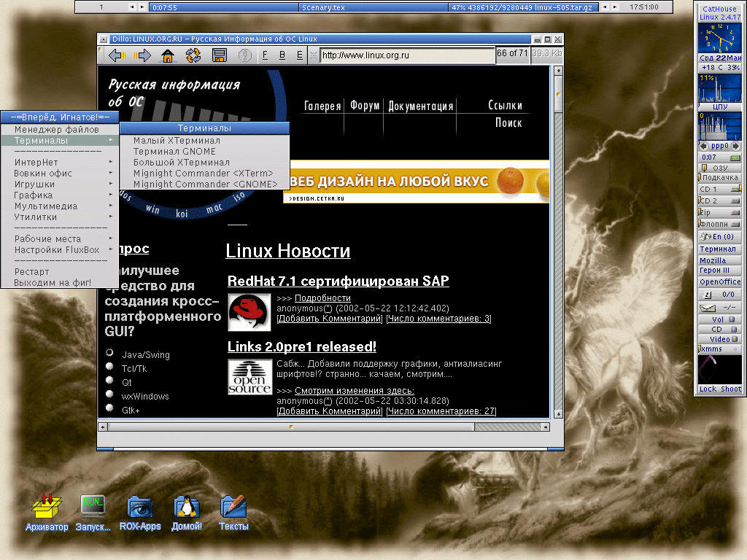Clear the URL with the X icon
747x560 pixels.
[x=313, y=55]
